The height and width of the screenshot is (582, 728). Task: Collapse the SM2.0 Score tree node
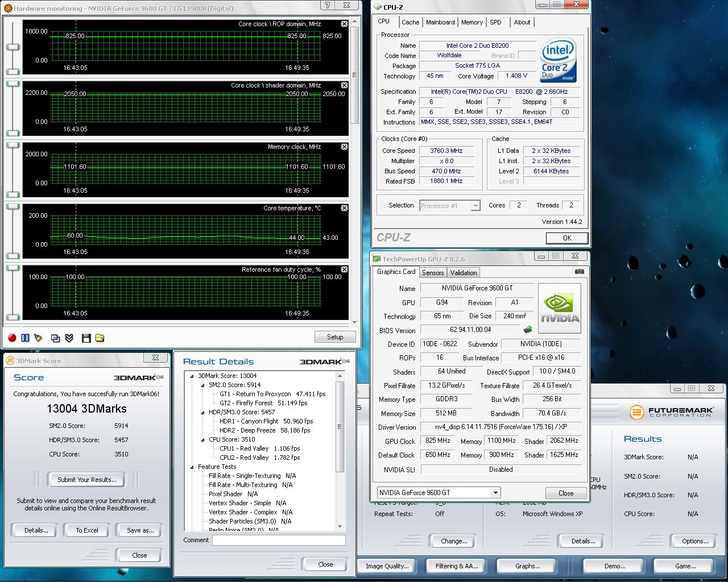203,385
